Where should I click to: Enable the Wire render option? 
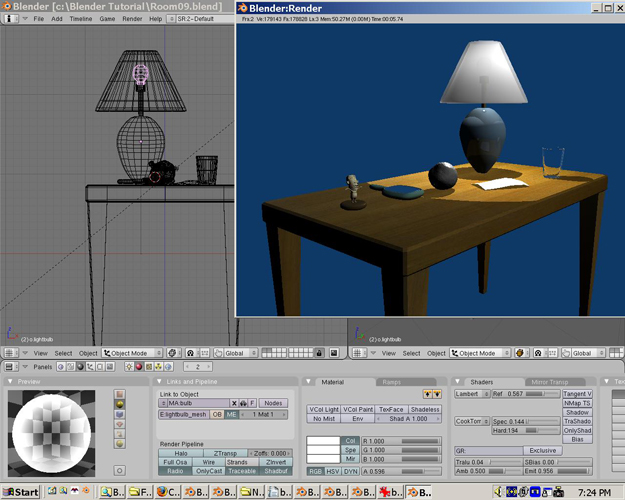point(207,462)
